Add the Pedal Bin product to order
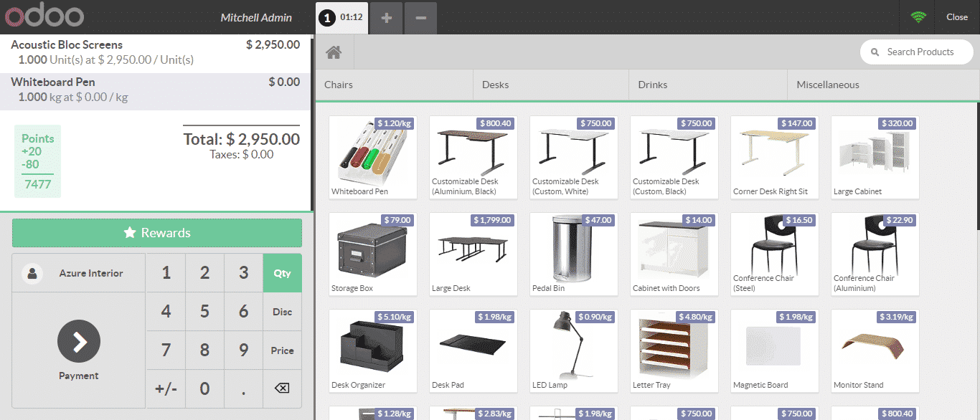This screenshot has width=980, height=420. tap(573, 254)
